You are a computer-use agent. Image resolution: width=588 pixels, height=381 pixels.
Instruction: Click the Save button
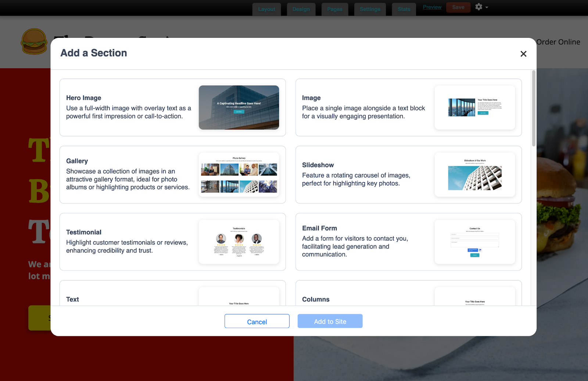pyautogui.click(x=458, y=7)
